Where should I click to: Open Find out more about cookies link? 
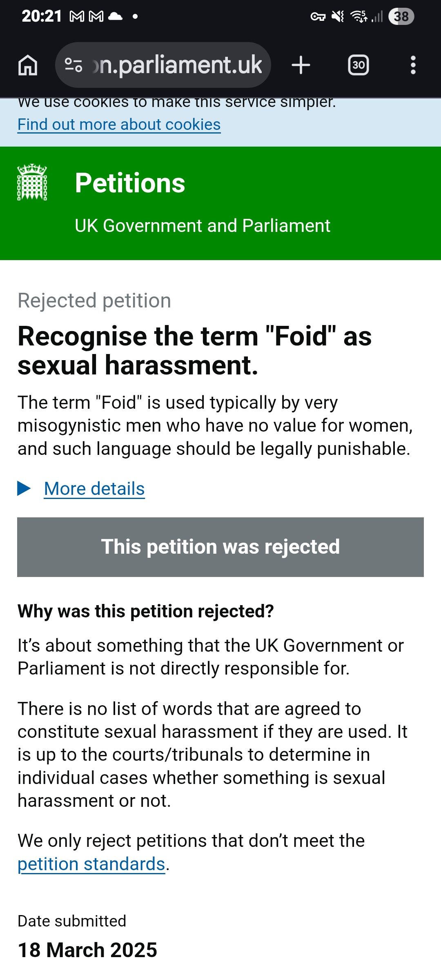pyautogui.click(x=119, y=125)
